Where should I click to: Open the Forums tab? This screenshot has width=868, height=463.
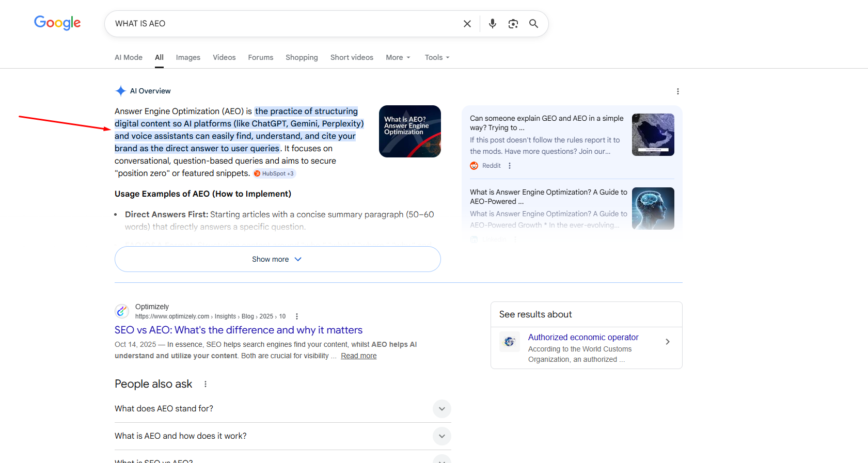pos(261,57)
